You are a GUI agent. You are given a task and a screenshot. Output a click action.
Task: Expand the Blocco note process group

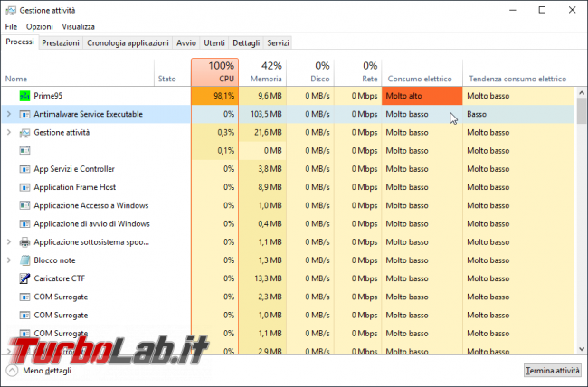[x=9, y=260]
